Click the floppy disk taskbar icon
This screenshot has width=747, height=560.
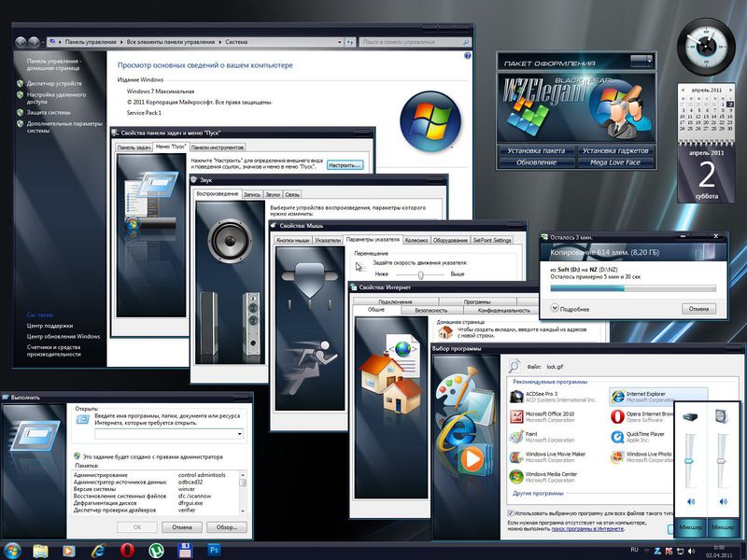(185, 551)
